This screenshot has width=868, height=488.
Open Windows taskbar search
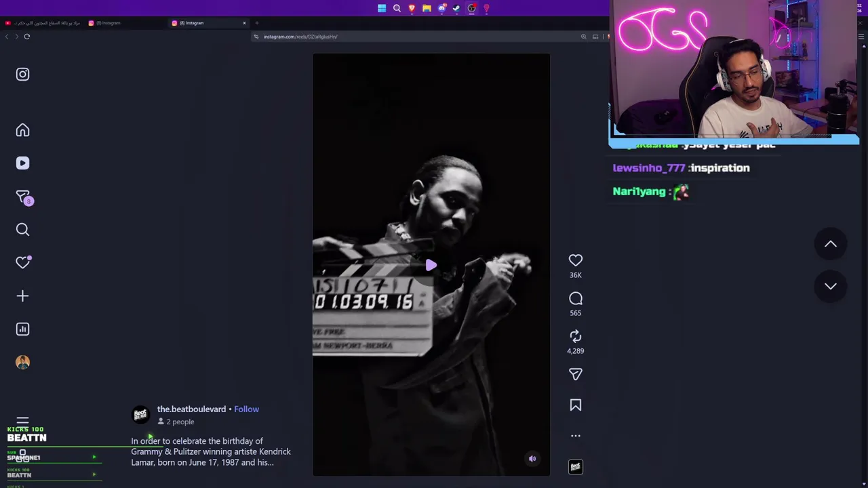397,8
